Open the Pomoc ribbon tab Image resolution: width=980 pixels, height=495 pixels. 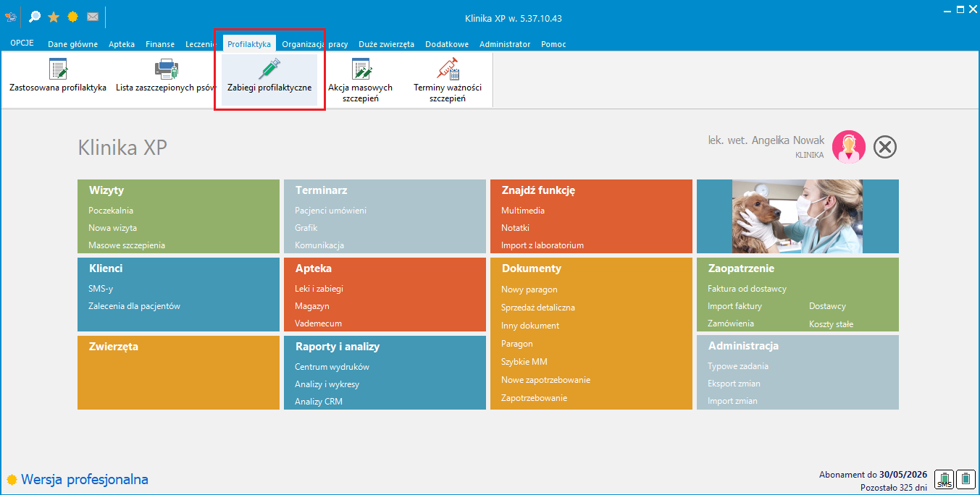point(553,44)
